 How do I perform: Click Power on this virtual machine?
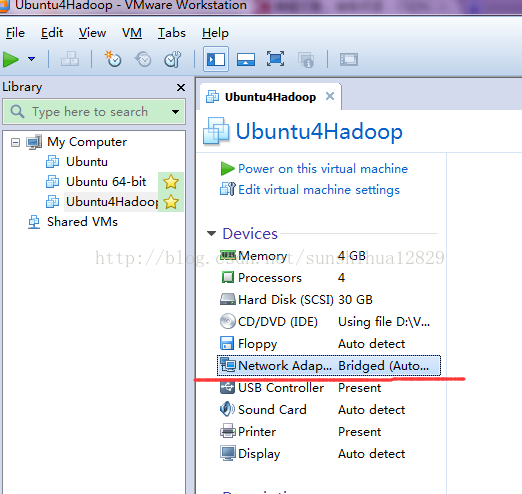pyautogui.click(x=323, y=169)
